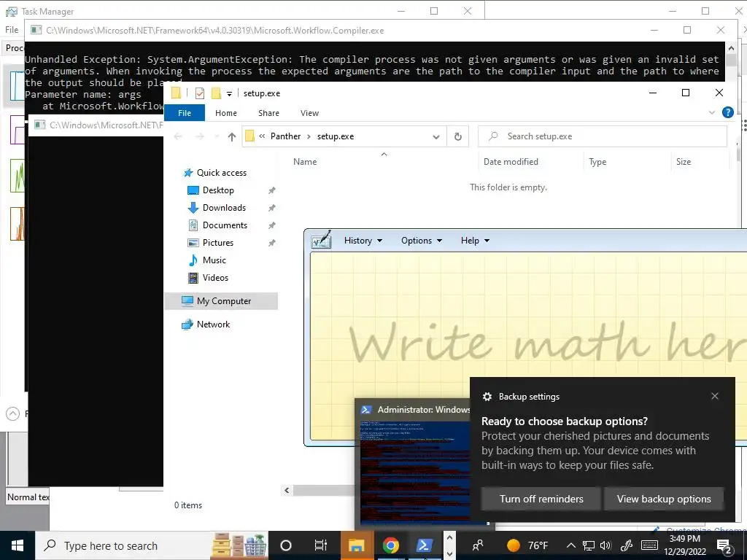The height and width of the screenshot is (560, 747).
Task: Open the Share ribbon tab
Action: (x=268, y=113)
